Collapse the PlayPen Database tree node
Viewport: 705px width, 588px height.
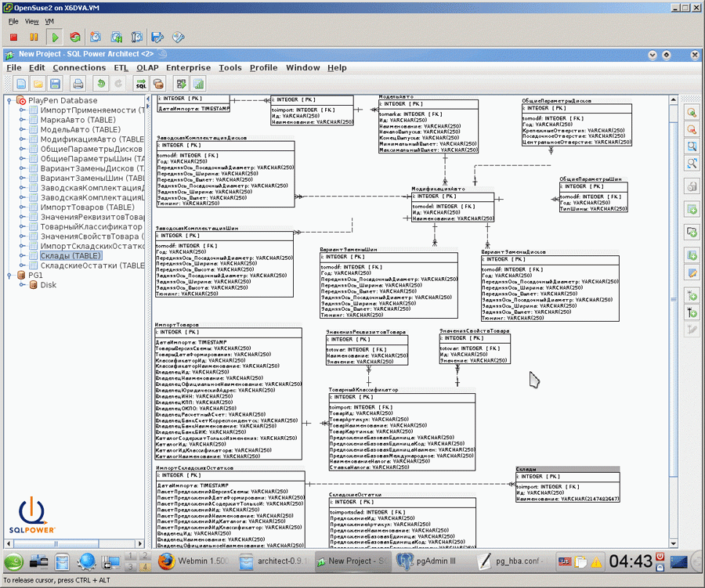[x=9, y=101]
